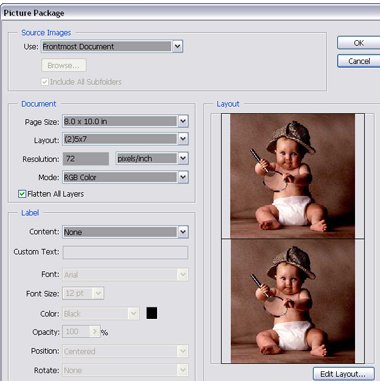The height and width of the screenshot is (381, 380).
Task: Open the Mode RGB Color dropdown
Action: (125, 177)
